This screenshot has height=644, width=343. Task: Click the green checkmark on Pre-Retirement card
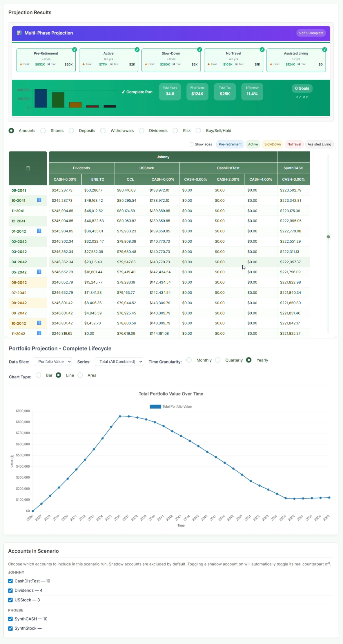click(75, 50)
